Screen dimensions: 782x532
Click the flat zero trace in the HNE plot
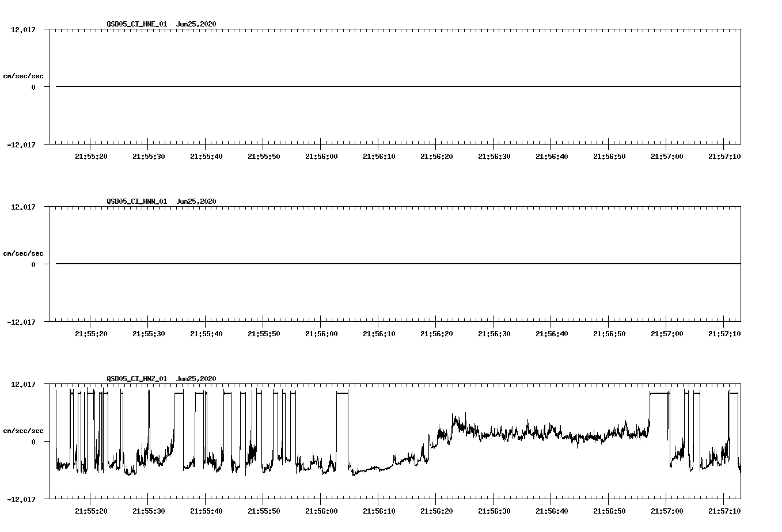[398, 86]
